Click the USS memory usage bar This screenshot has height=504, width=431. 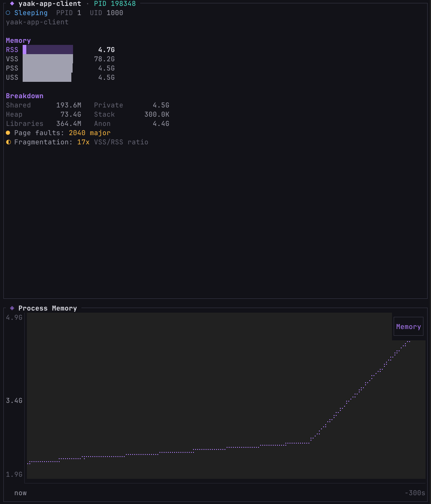click(47, 78)
